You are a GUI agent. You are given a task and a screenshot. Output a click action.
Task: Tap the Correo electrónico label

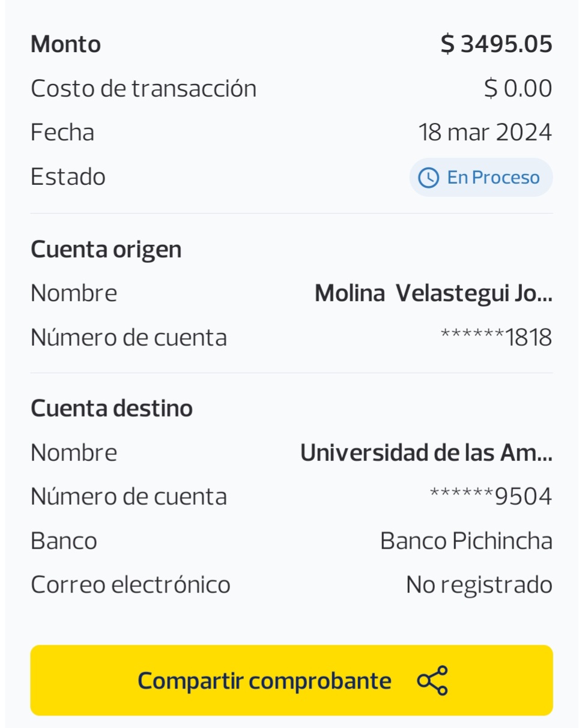click(130, 585)
